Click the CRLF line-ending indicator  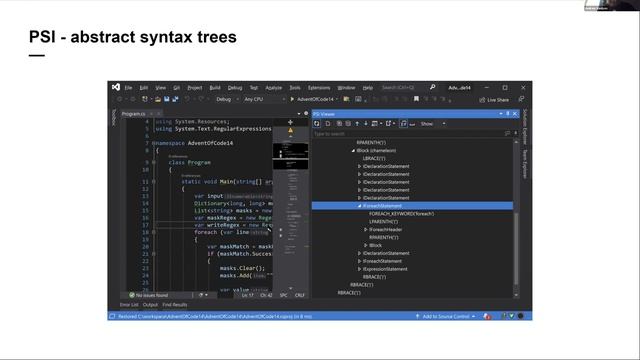pyautogui.click(x=300, y=295)
